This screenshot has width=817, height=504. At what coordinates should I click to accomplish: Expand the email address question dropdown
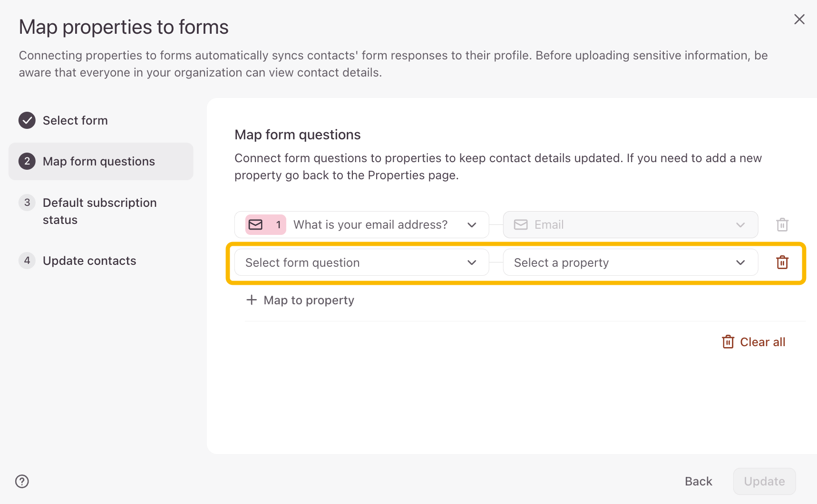click(x=472, y=224)
